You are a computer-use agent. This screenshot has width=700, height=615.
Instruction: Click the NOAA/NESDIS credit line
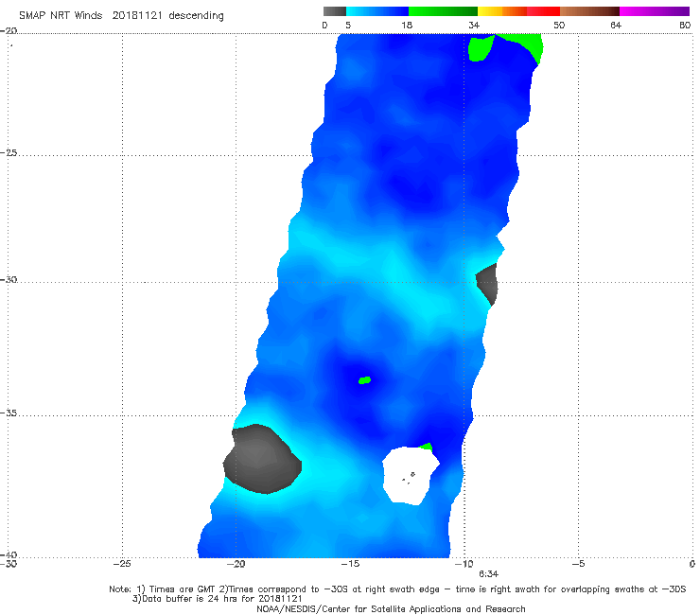coord(391,608)
